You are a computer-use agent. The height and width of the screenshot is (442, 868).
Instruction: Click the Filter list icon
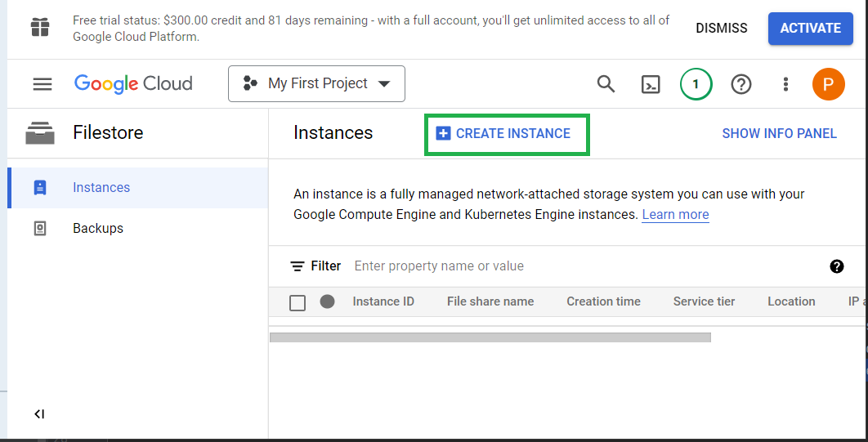[298, 266]
